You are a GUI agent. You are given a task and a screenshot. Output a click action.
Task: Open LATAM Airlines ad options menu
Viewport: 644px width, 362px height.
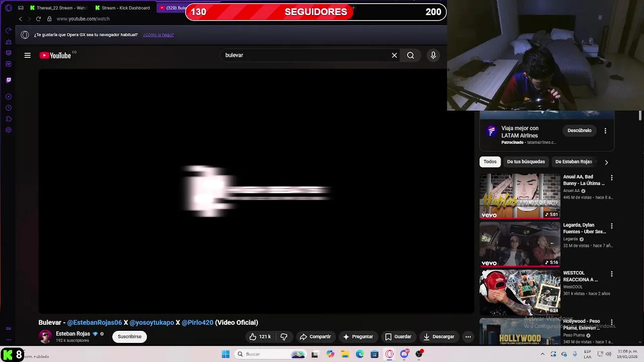[605, 131]
